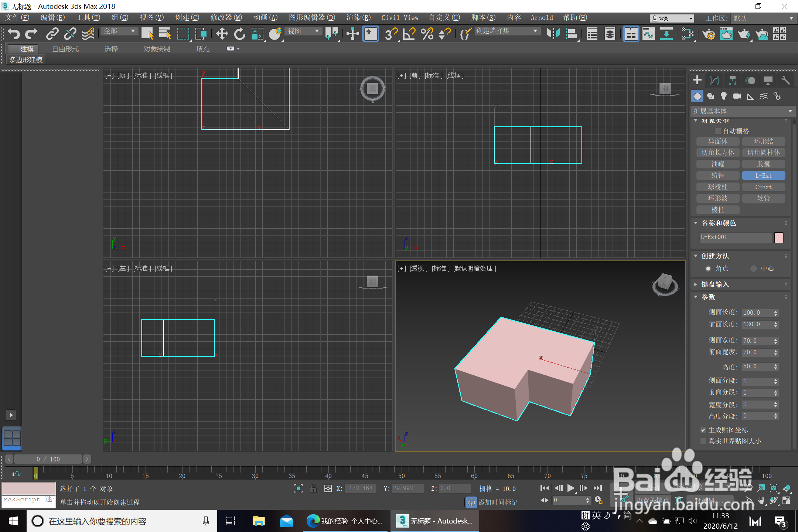Activate Select Object tool
Image resolution: width=798 pixels, height=532 pixels.
(x=147, y=34)
